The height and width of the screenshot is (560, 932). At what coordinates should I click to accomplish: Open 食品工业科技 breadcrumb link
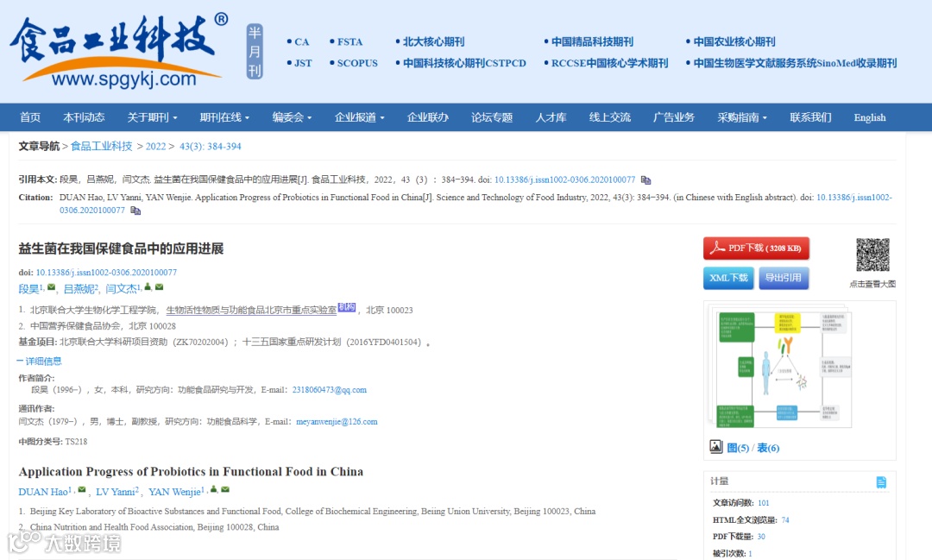point(102,146)
